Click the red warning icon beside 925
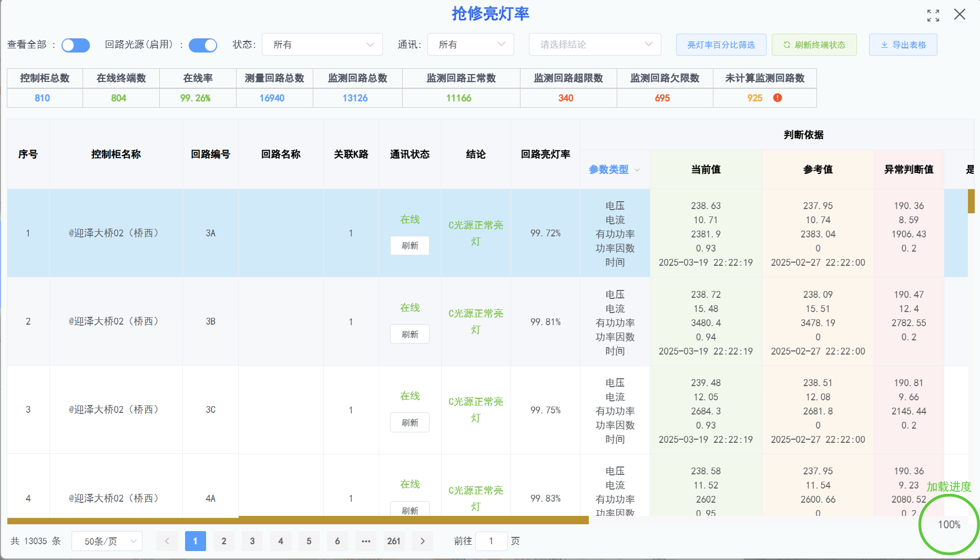 coord(778,98)
